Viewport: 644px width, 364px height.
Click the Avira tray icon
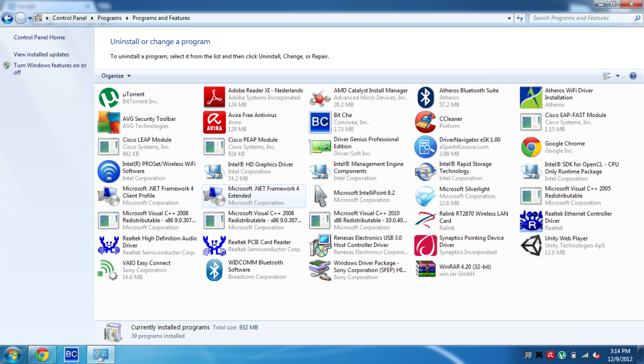pos(551,355)
